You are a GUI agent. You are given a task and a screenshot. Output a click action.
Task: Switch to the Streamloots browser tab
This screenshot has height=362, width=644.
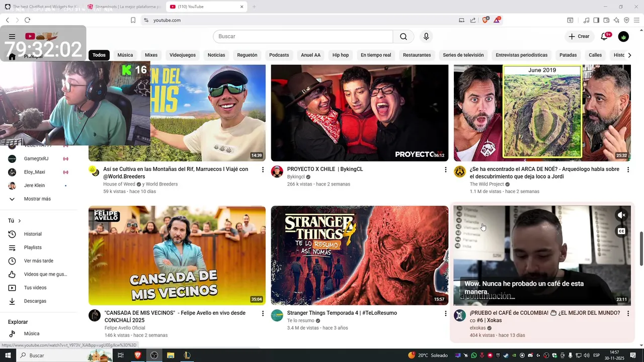[x=124, y=7]
